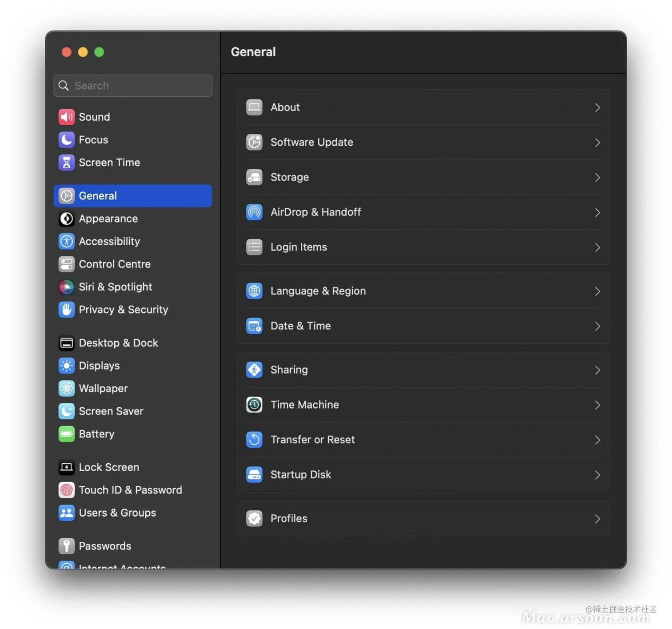Expand About using its chevron

(597, 107)
